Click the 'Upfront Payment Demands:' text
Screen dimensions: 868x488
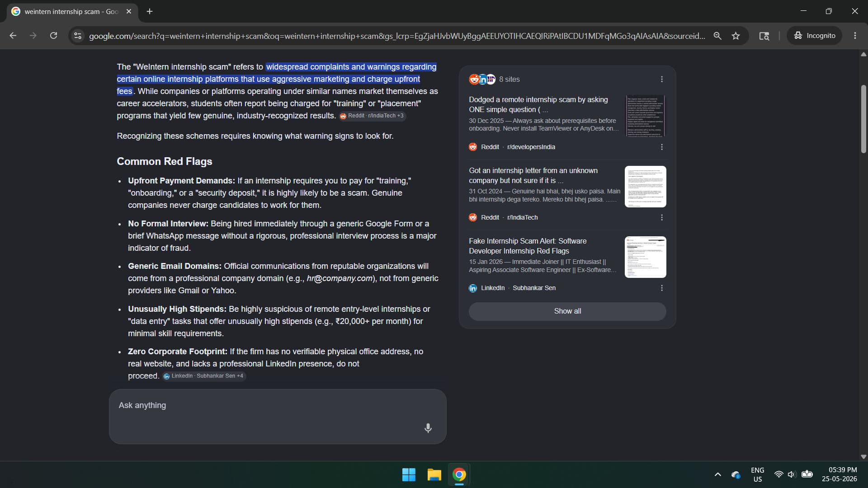(x=181, y=181)
